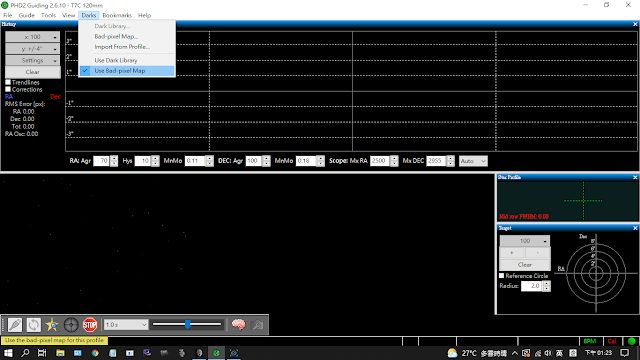
Task: Close the Star Profile panel
Action: 635,177
